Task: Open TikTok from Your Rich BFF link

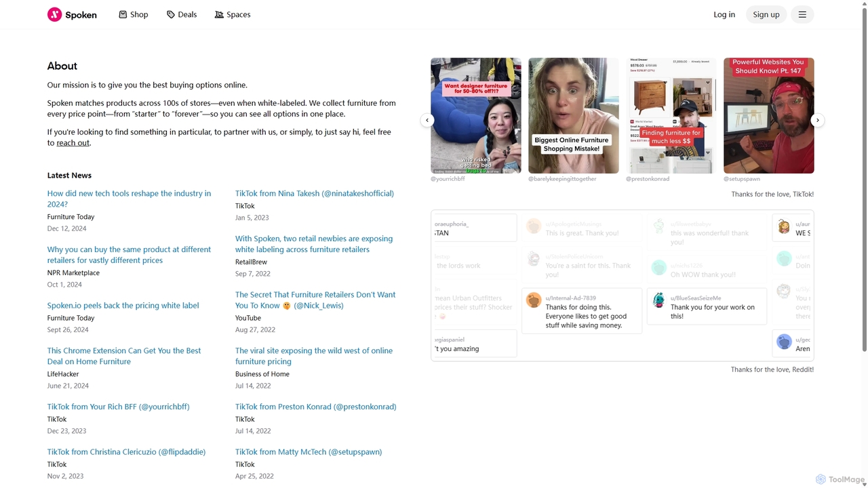Action: 118,407
